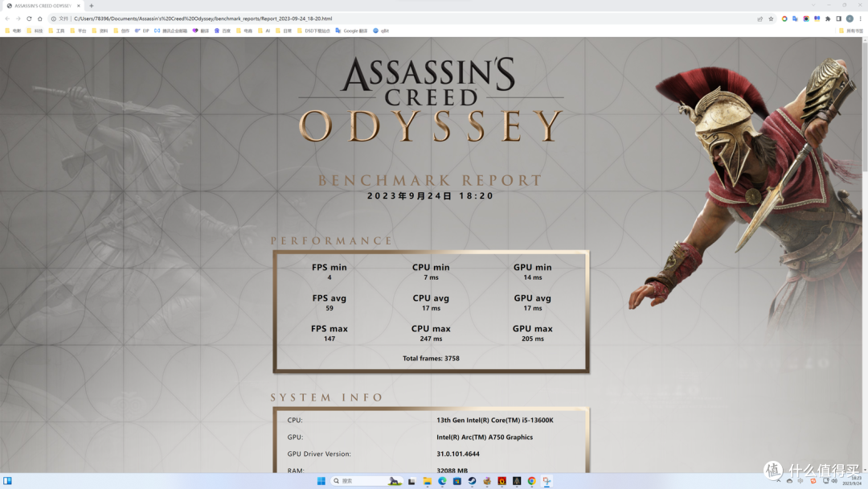Open the AI bookmark folder
Image resolution: width=868 pixels, height=489 pixels.
point(264,31)
